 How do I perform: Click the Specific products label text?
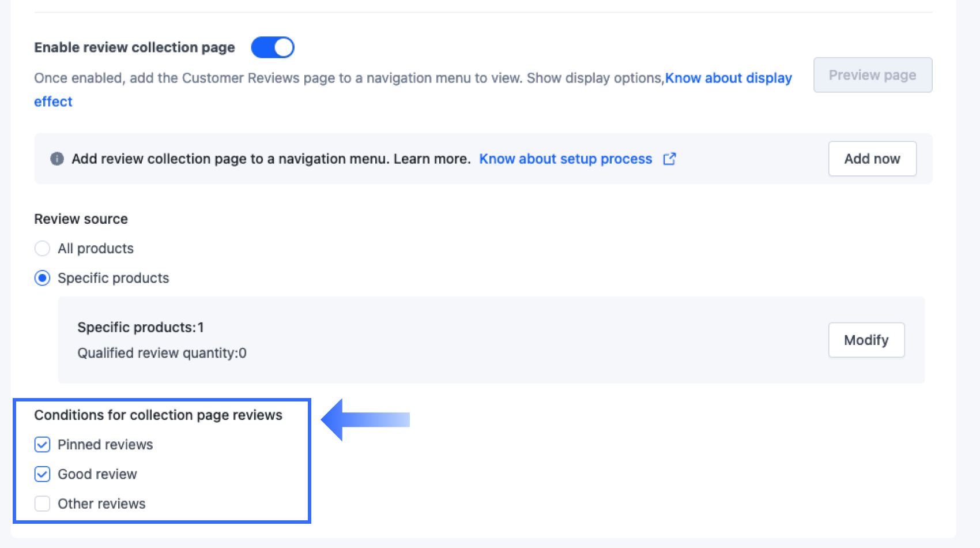[113, 278]
